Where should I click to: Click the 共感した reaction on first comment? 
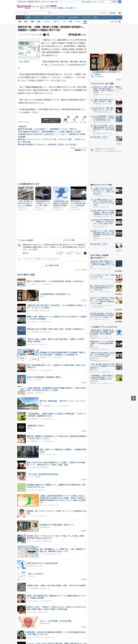coord(60,253)
